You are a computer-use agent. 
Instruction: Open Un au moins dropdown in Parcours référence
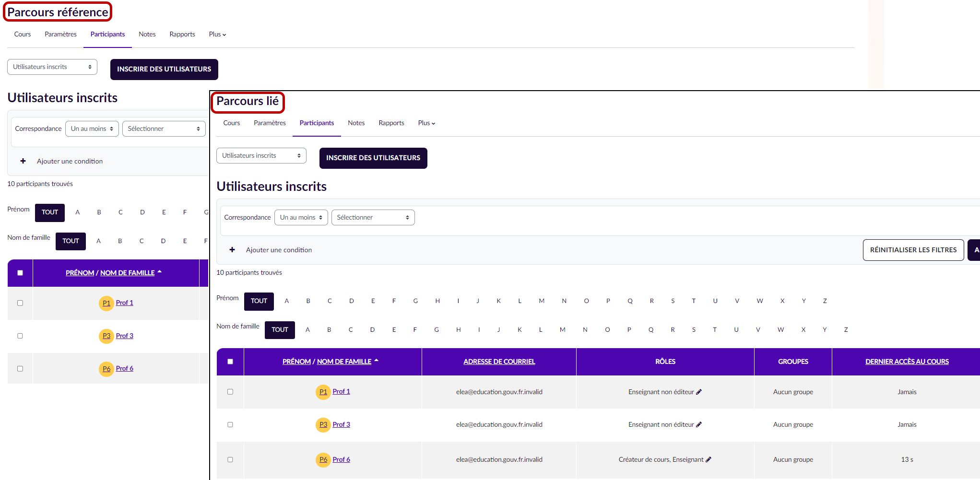pos(92,129)
